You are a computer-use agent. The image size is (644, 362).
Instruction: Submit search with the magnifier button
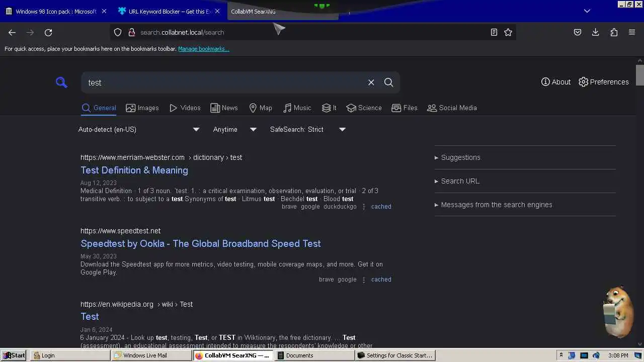pyautogui.click(x=388, y=82)
